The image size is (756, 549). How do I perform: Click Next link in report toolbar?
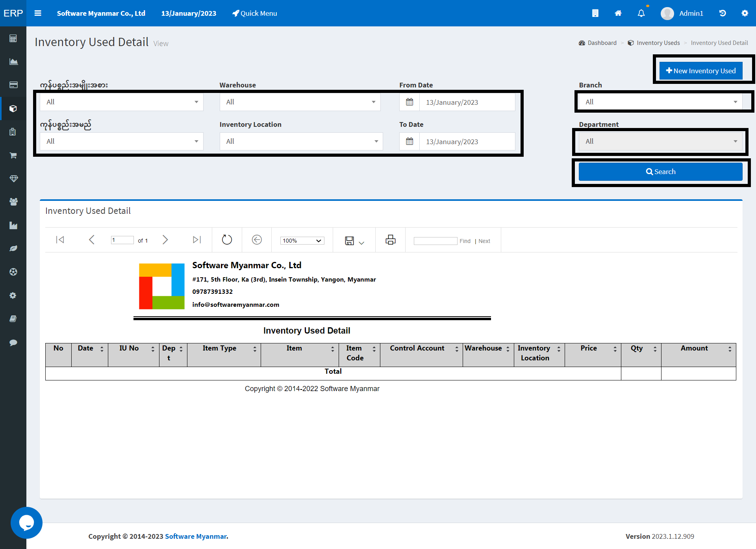484,241
